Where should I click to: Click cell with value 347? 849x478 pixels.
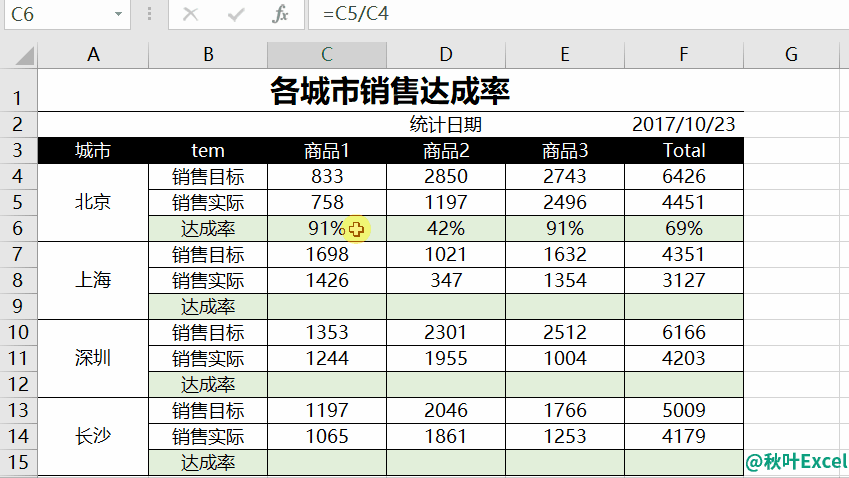pyautogui.click(x=446, y=280)
